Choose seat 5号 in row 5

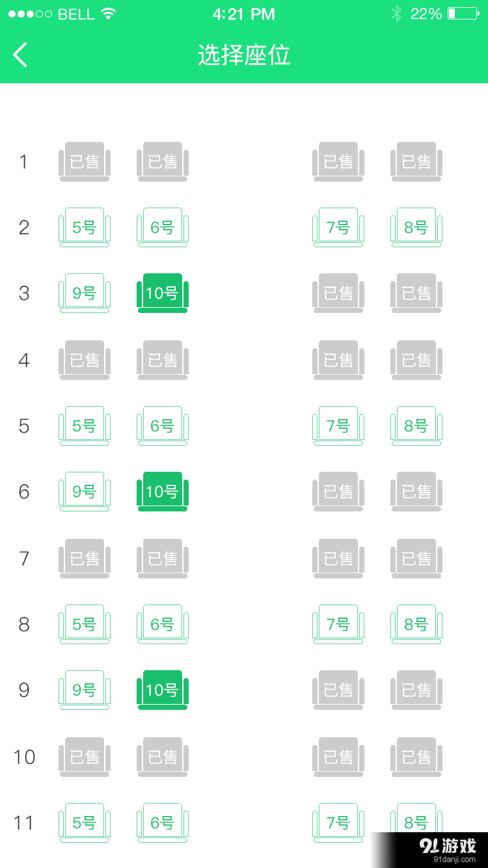click(85, 426)
